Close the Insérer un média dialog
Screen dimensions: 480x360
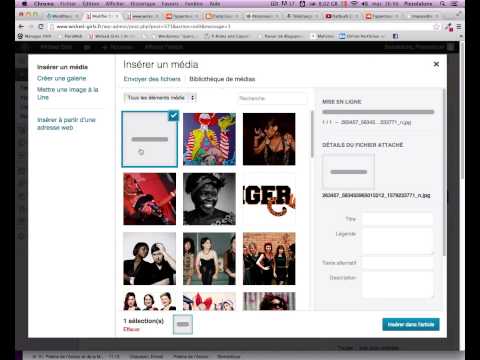coord(436,64)
